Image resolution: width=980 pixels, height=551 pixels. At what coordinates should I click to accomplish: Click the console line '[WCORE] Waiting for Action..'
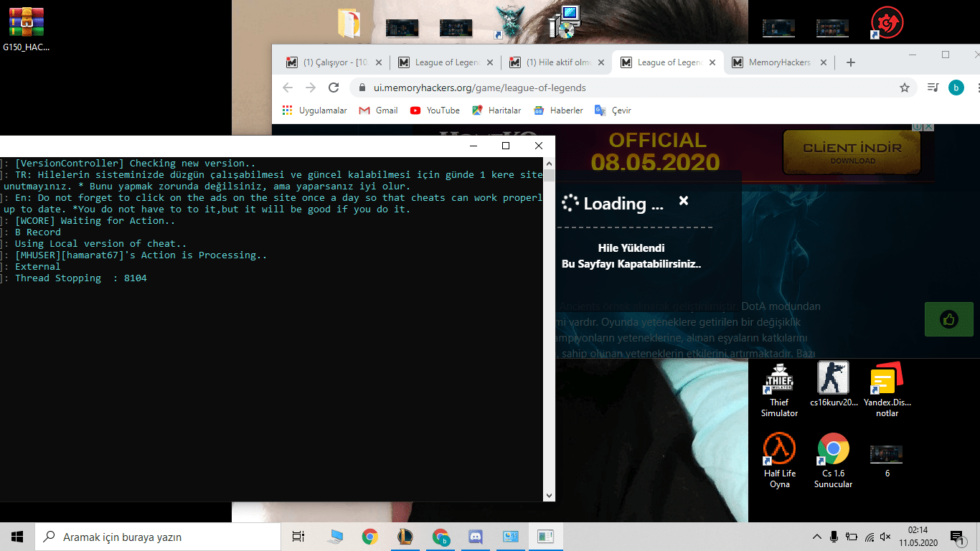coord(95,221)
